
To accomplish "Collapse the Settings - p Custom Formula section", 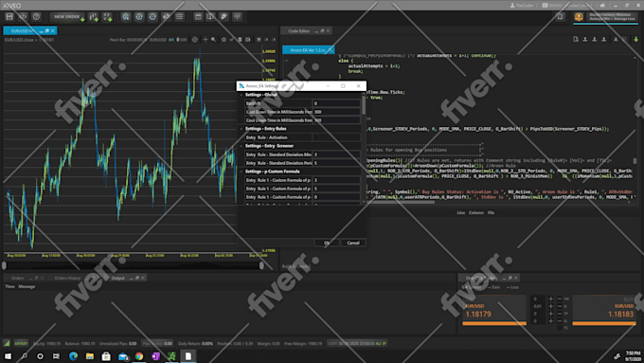I will tap(241, 172).
